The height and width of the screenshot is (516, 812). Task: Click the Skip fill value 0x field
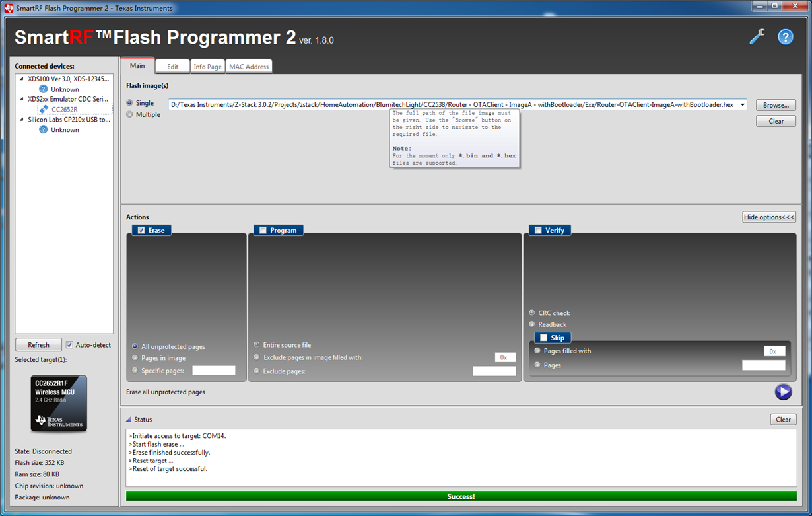click(x=774, y=351)
